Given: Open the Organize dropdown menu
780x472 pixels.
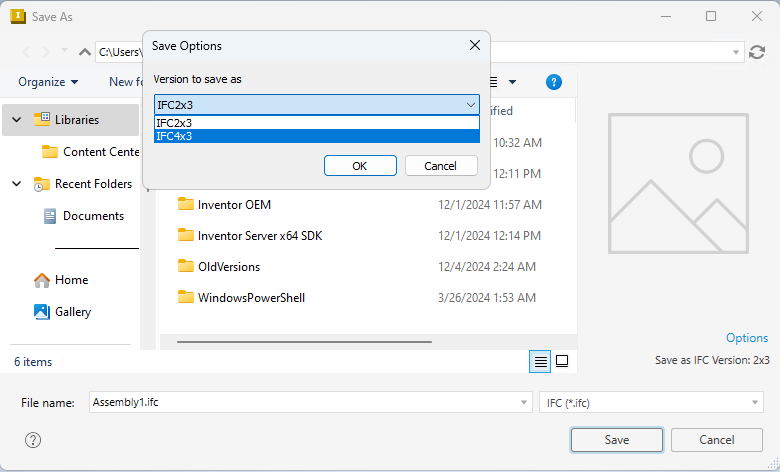Looking at the screenshot, I should coord(48,82).
